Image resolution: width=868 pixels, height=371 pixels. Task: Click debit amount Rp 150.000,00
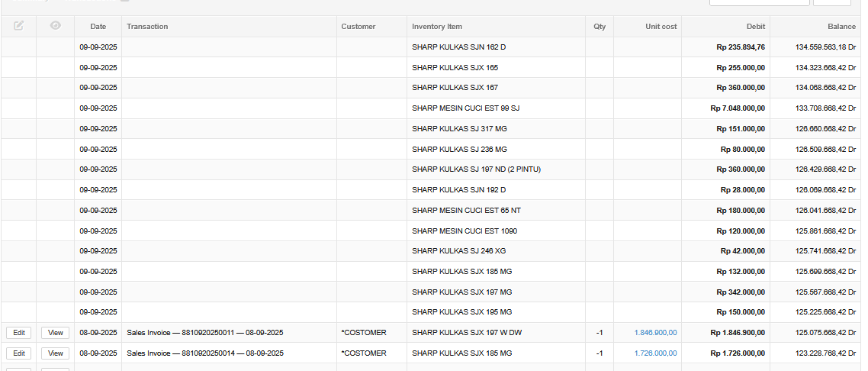[x=741, y=311]
